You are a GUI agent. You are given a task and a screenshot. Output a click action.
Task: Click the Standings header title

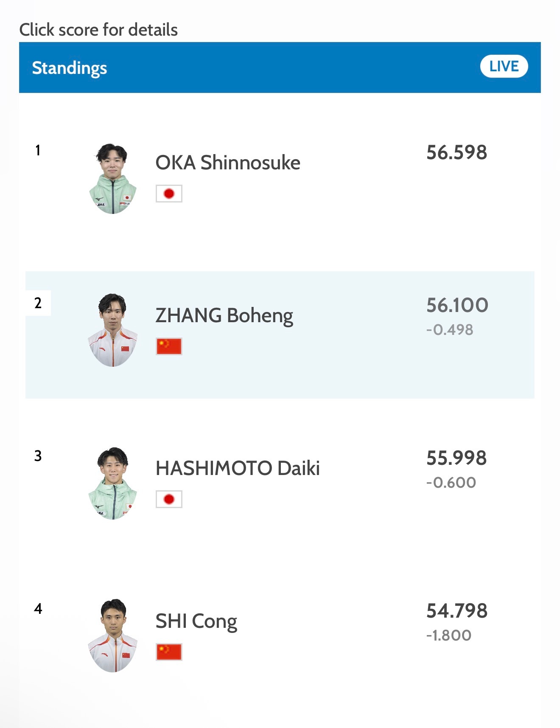[70, 68]
